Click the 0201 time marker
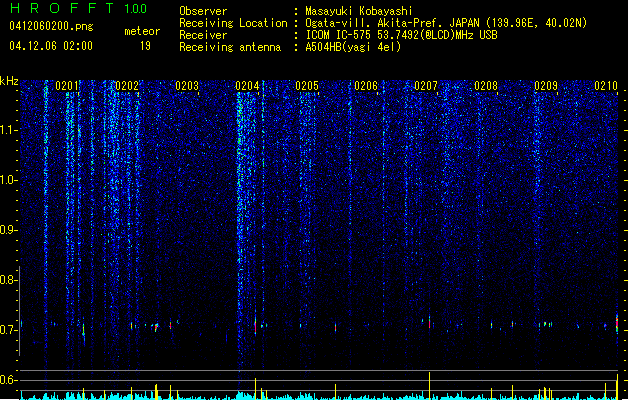This screenshot has width=629, height=400. [67, 86]
